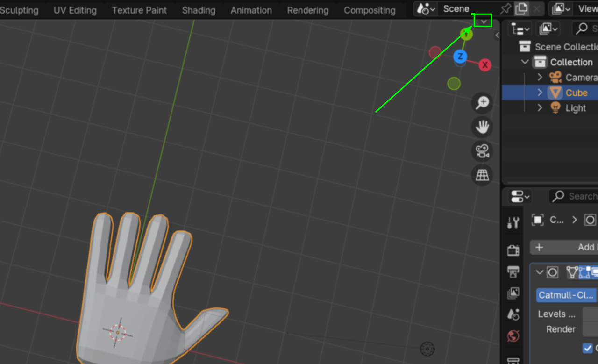Click the outliner search field
The width and height of the screenshot is (598, 364).
pos(586,29)
